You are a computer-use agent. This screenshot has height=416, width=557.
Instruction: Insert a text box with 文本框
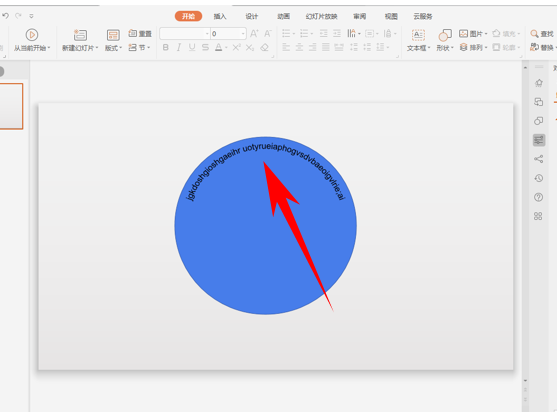[x=418, y=40]
